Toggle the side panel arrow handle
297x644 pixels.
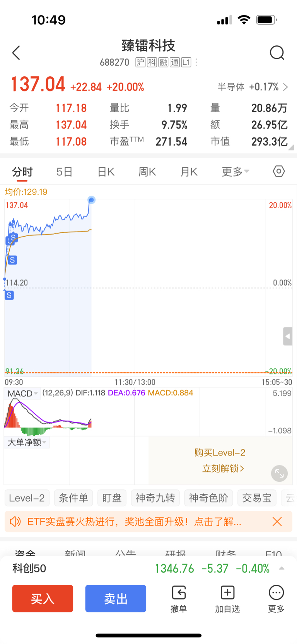[x=287, y=336]
